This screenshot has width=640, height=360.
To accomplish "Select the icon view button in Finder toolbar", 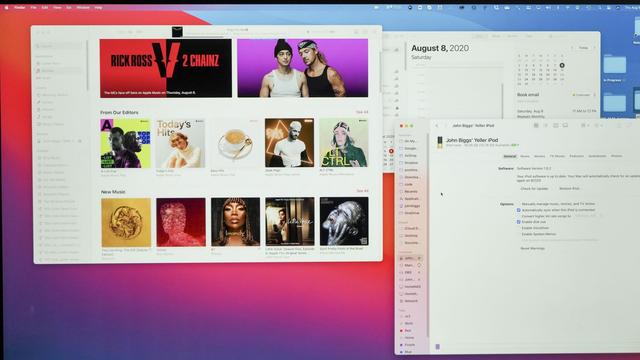I will tap(536, 125).
